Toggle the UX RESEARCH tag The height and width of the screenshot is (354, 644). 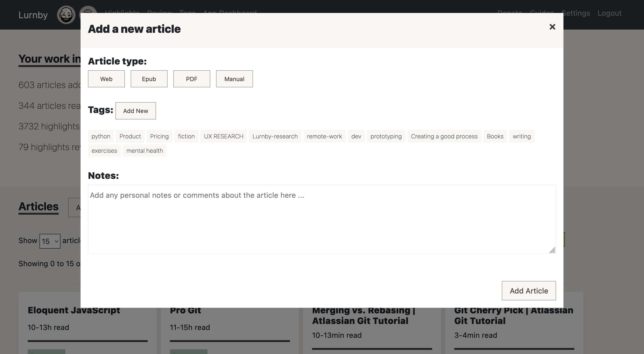pos(223,136)
